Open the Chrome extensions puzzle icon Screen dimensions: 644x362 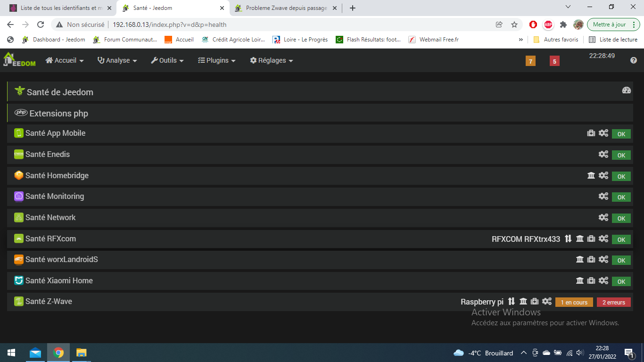[x=563, y=25]
